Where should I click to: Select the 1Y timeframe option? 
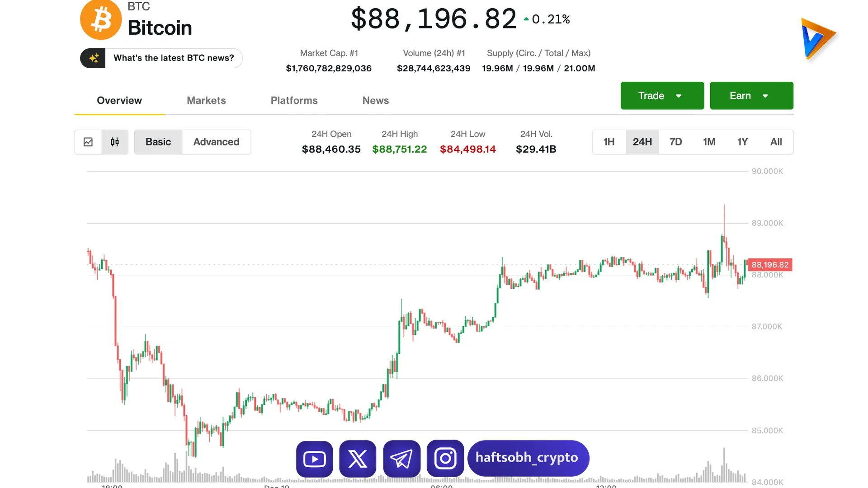click(742, 142)
